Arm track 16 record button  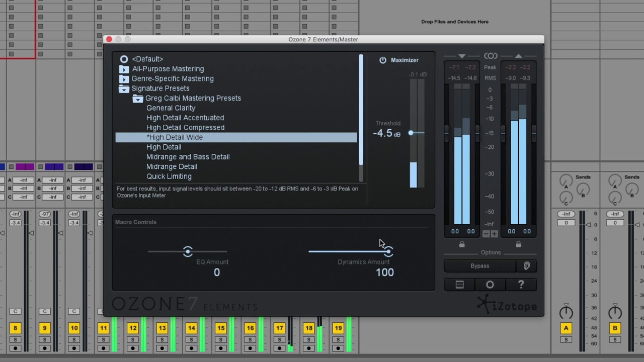coord(250,348)
